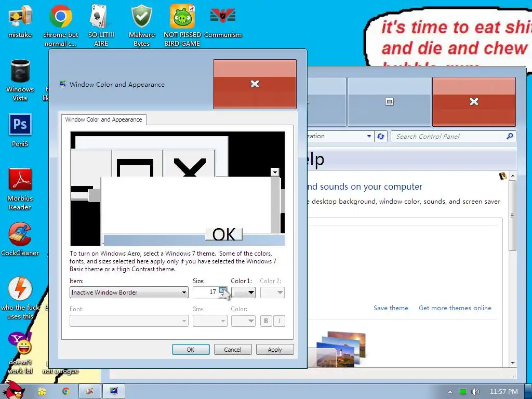Launch Chrome from the taskbar
Image resolution: width=532 pixels, height=399 pixels.
(x=65, y=391)
